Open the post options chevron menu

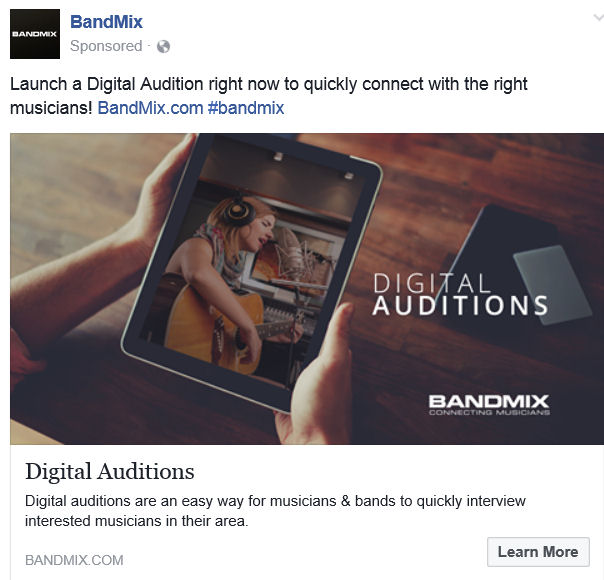(x=598, y=18)
